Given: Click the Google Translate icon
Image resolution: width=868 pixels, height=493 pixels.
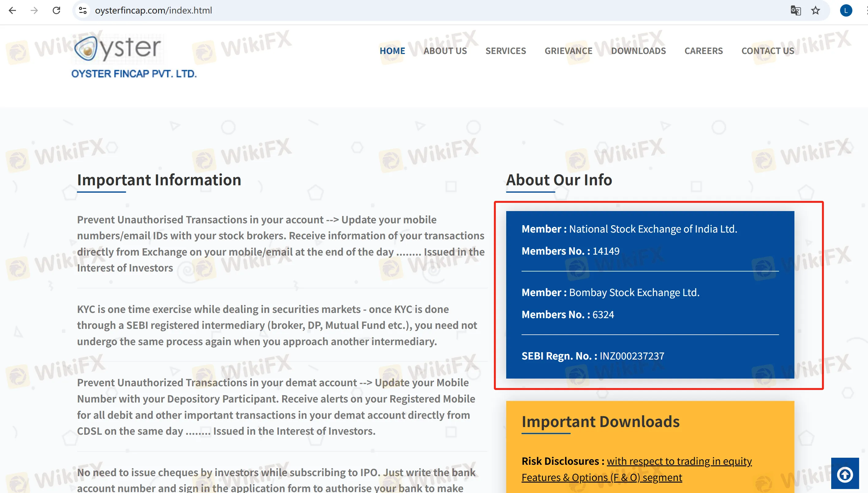Looking at the screenshot, I should (x=795, y=10).
